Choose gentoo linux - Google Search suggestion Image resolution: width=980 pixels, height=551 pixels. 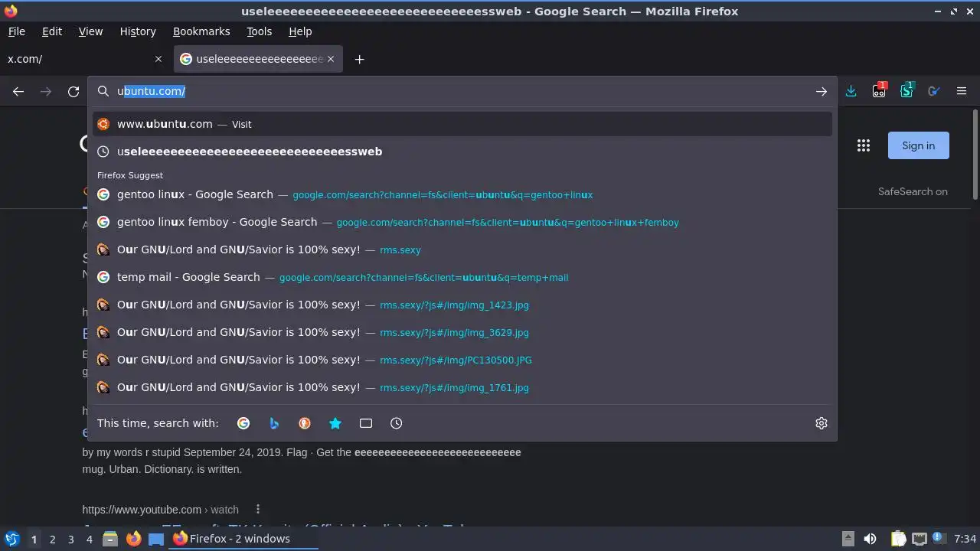click(x=462, y=194)
